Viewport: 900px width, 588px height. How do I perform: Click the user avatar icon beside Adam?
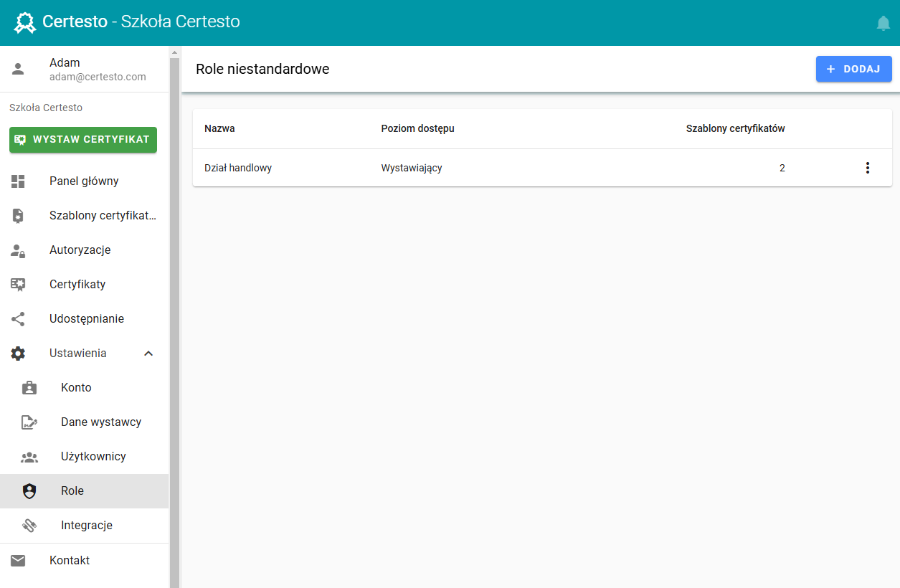pyautogui.click(x=18, y=69)
